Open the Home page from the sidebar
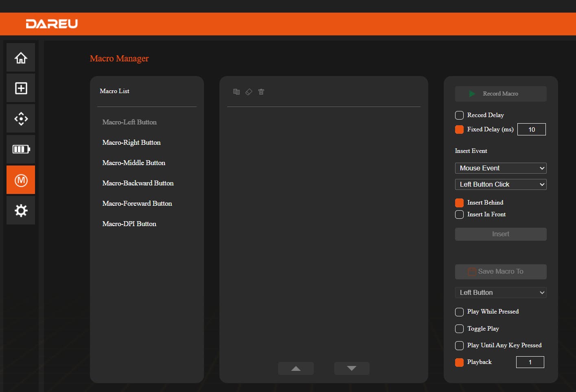 [21, 58]
